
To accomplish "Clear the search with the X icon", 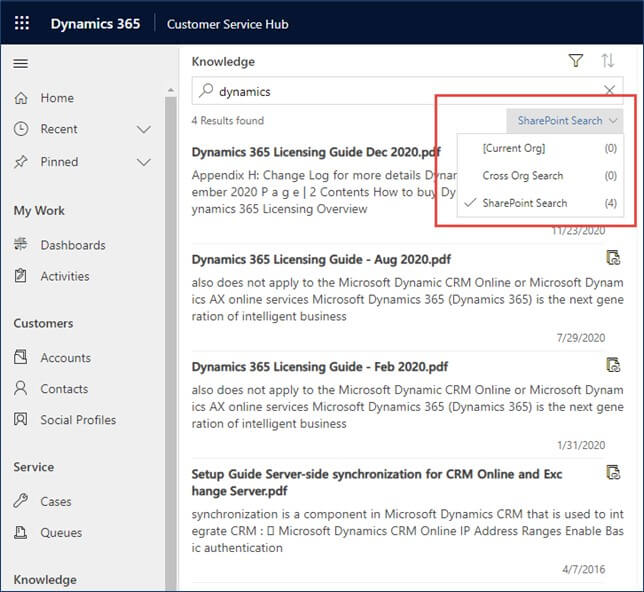I will [610, 90].
